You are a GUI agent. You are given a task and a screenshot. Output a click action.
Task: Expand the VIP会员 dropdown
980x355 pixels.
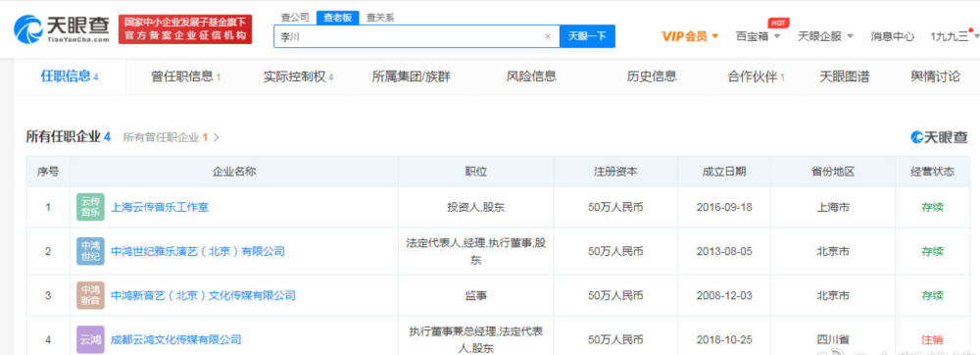(690, 36)
